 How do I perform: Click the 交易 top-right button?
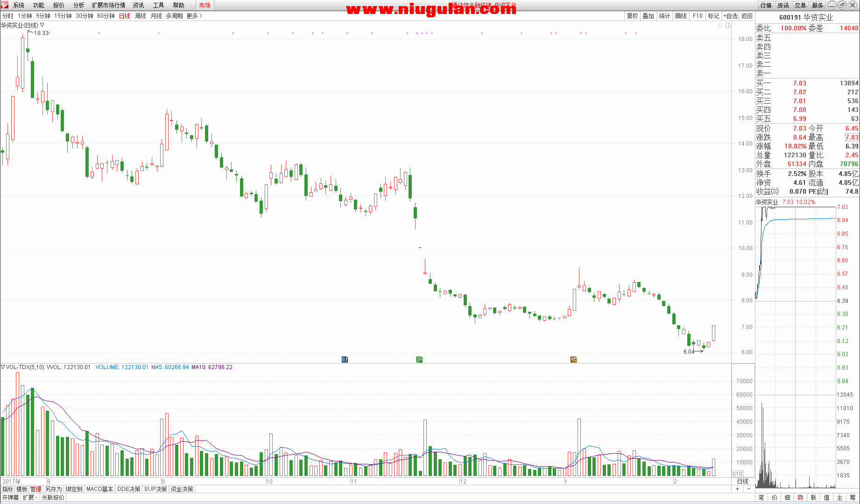[800, 5]
